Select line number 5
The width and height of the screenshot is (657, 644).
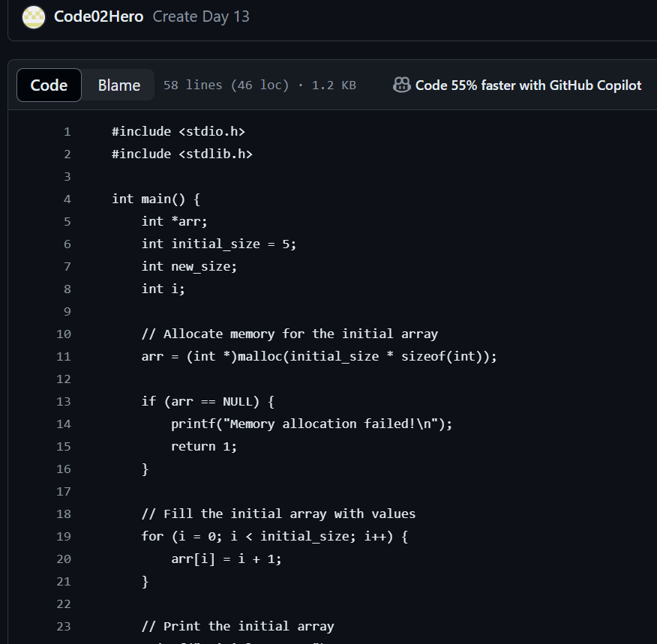coord(67,221)
